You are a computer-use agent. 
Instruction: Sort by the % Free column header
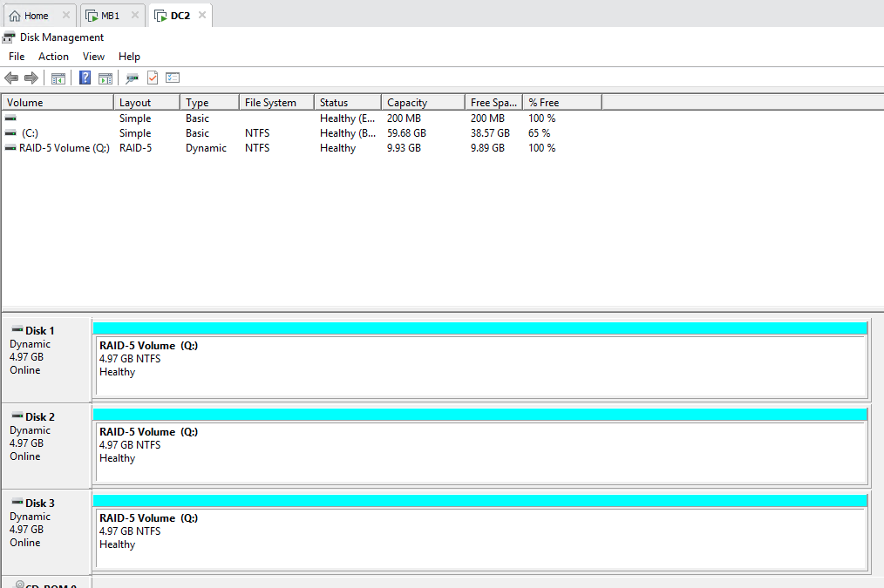[562, 103]
